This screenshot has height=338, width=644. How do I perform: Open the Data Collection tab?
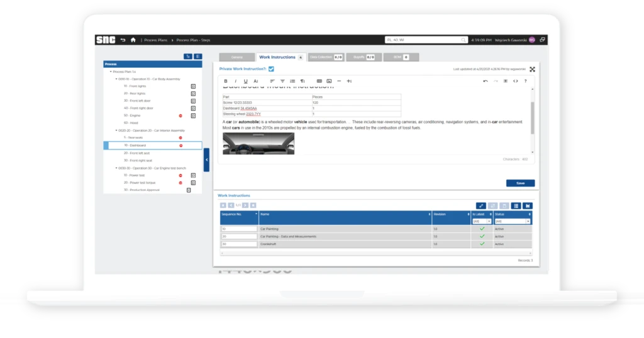(326, 57)
